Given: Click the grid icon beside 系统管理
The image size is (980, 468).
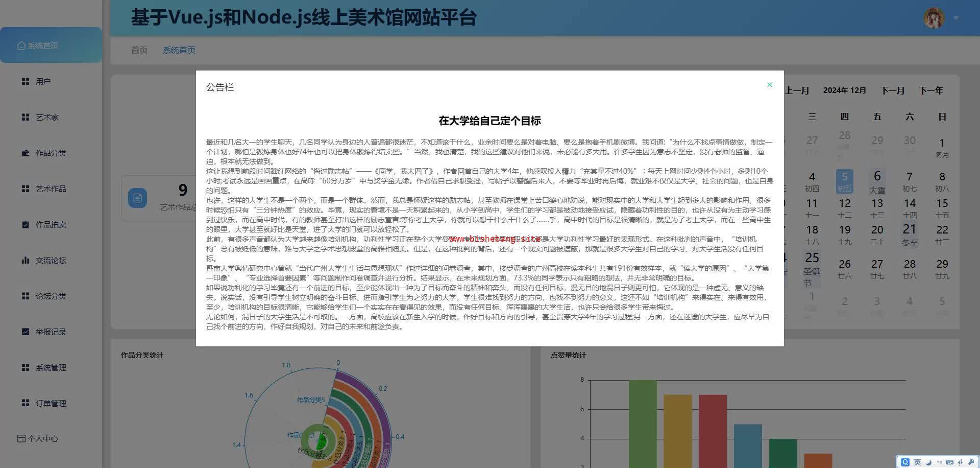Looking at the screenshot, I should coord(26,367).
